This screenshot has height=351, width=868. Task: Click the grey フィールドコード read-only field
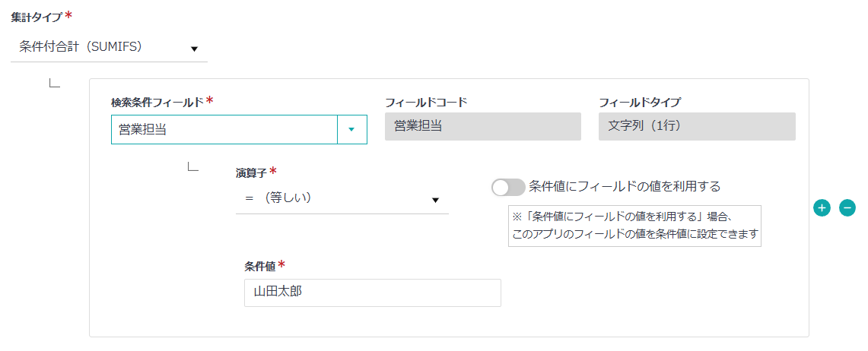482,127
